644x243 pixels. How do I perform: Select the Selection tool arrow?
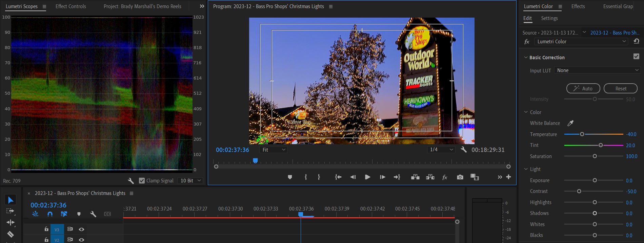pyautogui.click(x=11, y=200)
